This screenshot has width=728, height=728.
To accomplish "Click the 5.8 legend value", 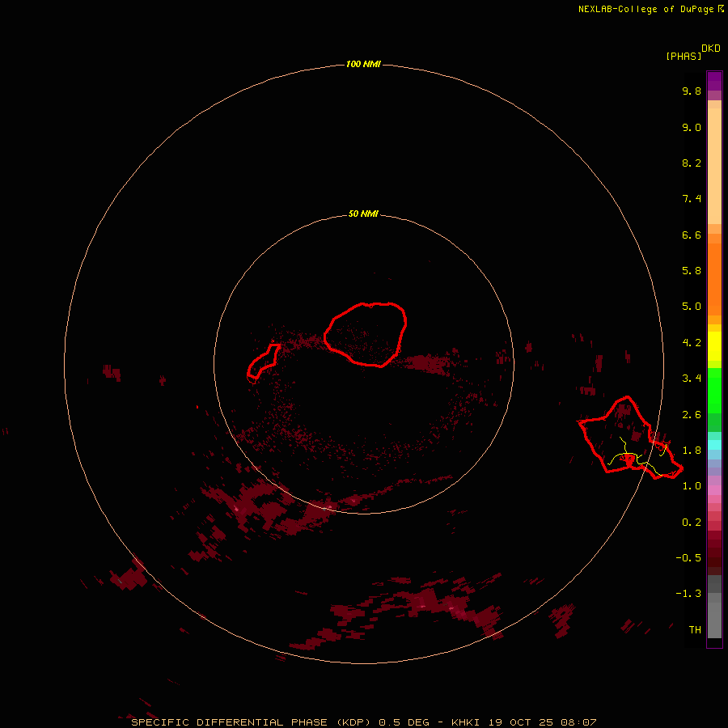I will (692, 271).
